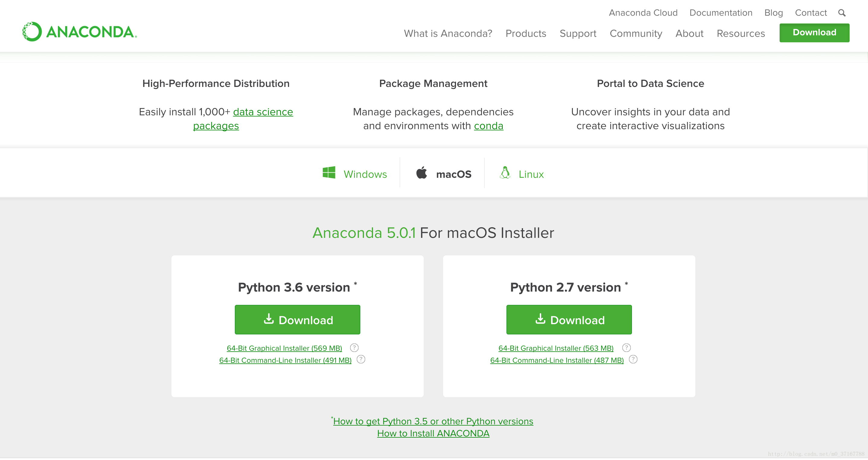This screenshot has height=460, width=868.
Task: Open the Anaconda Cloud link
Action: 643,13
